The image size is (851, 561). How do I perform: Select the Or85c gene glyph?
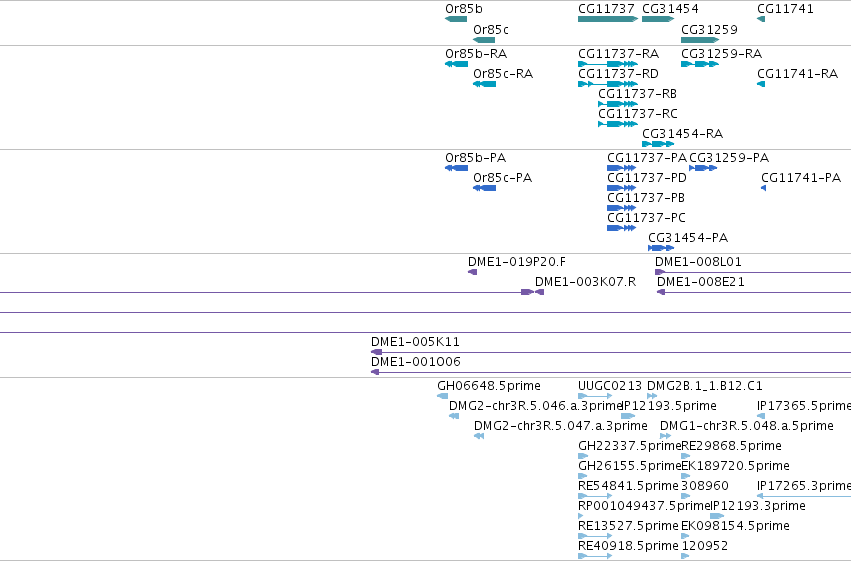tap(484, 40)
